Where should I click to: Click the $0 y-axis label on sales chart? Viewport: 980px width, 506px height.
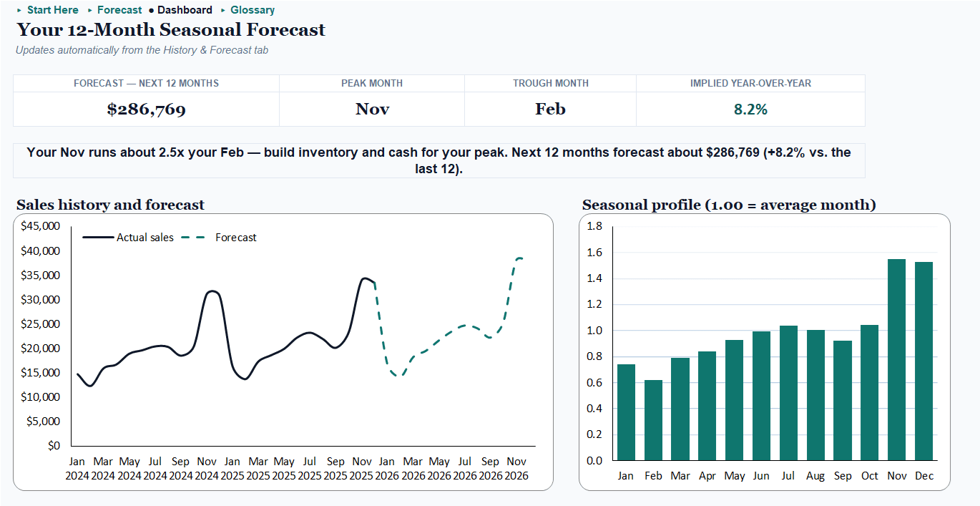(x=54, y=445)
